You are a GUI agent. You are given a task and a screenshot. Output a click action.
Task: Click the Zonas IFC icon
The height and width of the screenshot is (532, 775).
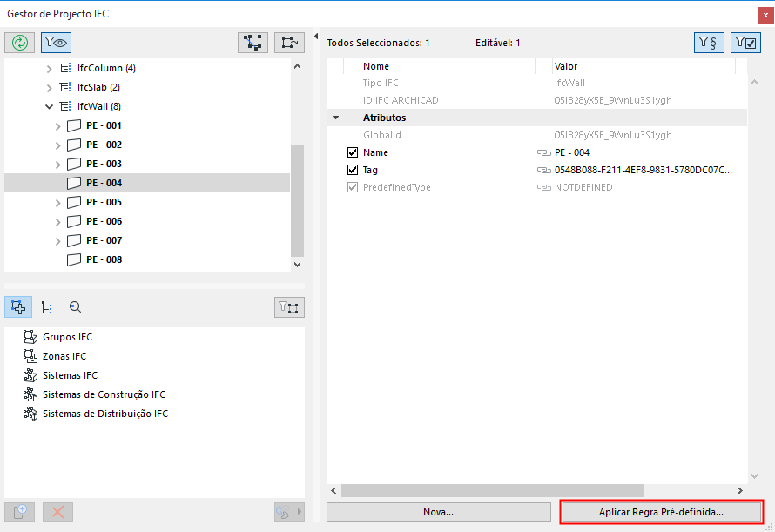(30, 356)
